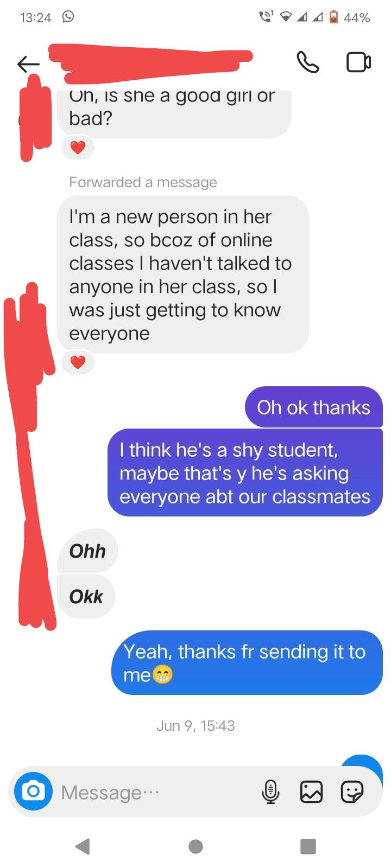Tap the 'Yeah, thanks fr sending it' bubble

pos(247,662)
